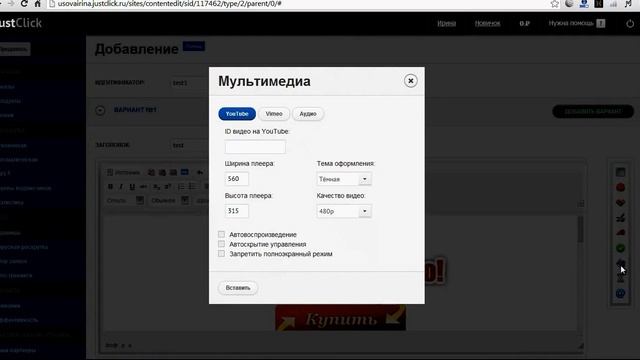Click the blue badge next to Добавление
The height and width of the screenshot is (360, 640).
(x=194, y=46)
